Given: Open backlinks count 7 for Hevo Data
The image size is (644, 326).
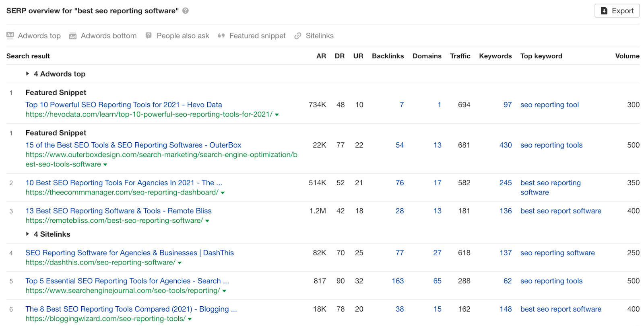Looking at the screenshot, I should tap(402, 105).
